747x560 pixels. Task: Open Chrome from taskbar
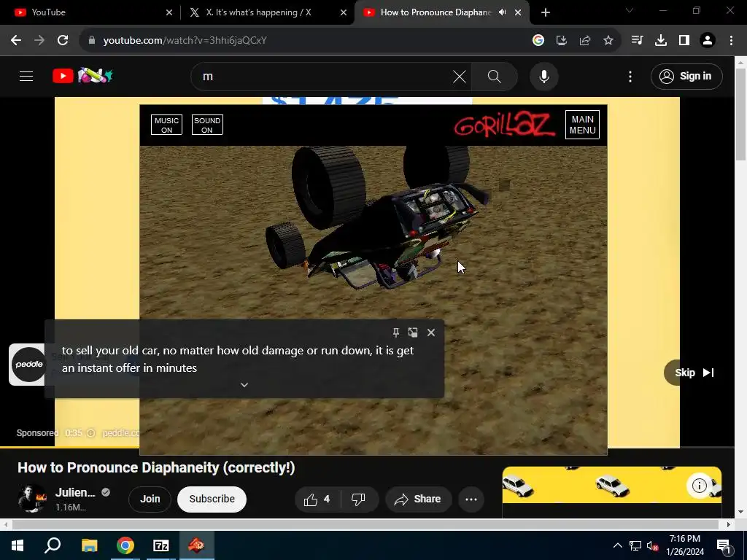125,545
